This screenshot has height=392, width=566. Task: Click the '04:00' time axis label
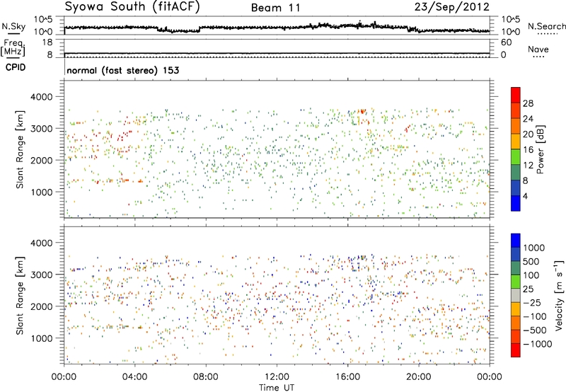[134, 377]
